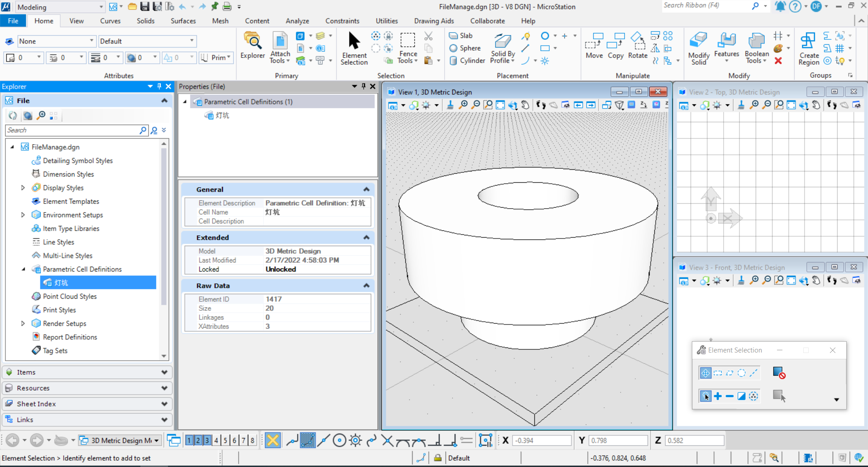Activate the Element Selection arrow tool
868x467 pixels.
[354, 48]
